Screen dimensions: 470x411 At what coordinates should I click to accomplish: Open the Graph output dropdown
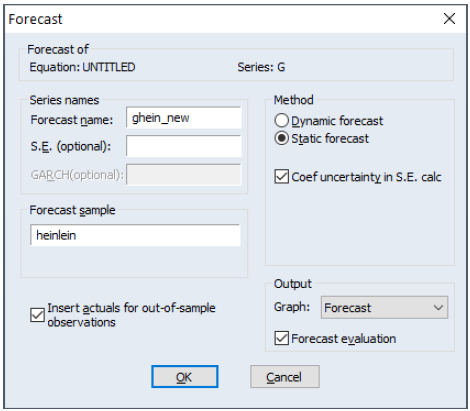(x=384, y=307)
